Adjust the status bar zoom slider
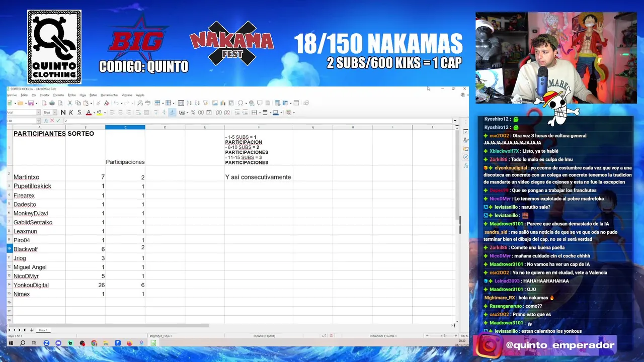Image resolution: width=644 pixels, height=362 pixels. tap(445, 336)
